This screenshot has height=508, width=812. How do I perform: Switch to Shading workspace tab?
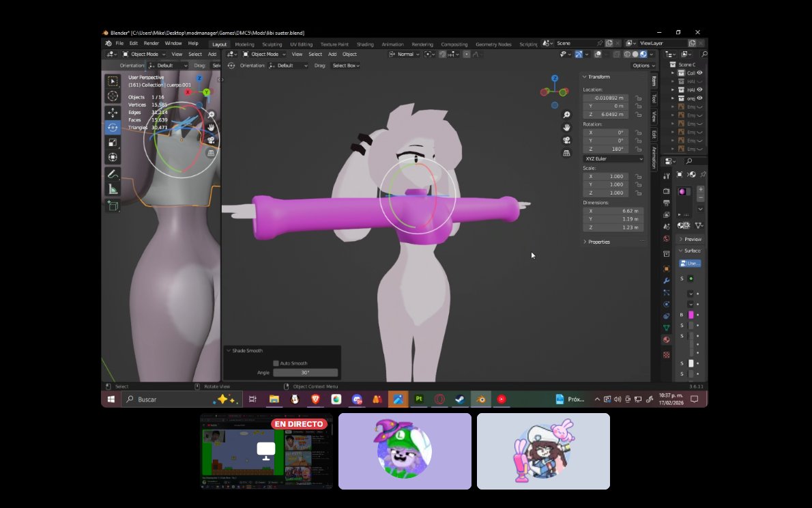click(x=365, y=44)
